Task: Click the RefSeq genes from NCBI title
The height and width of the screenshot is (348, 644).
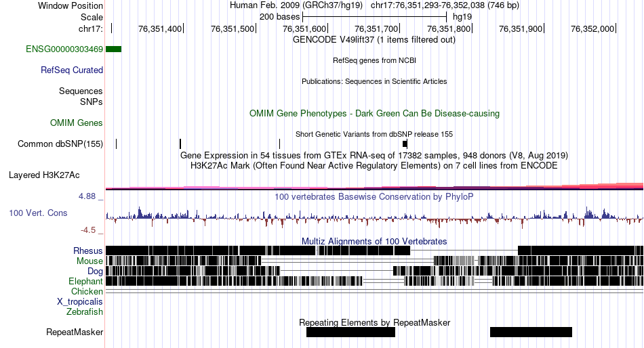Action: [375, 60]
